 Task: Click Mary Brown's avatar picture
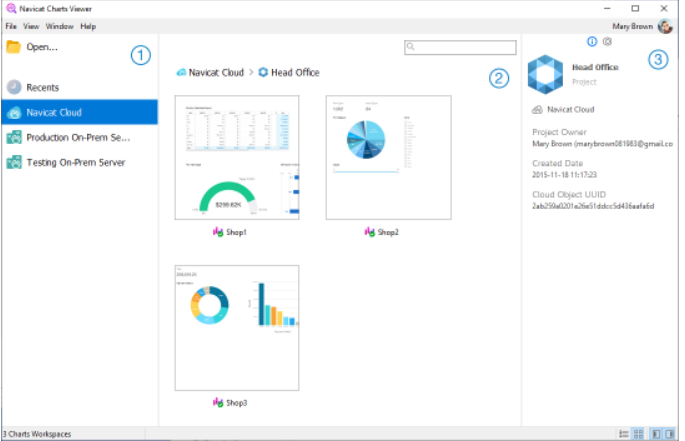[665, 26]
